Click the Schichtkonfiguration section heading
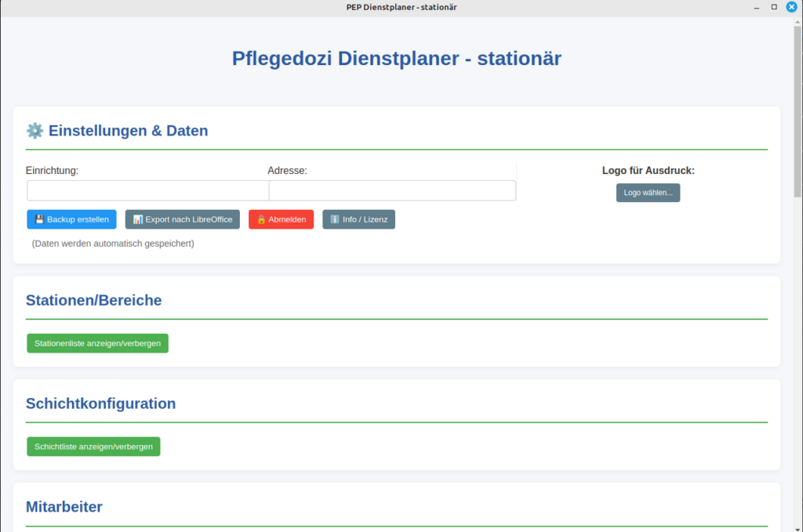Screen dimensions: 803x532 (100, 404)
